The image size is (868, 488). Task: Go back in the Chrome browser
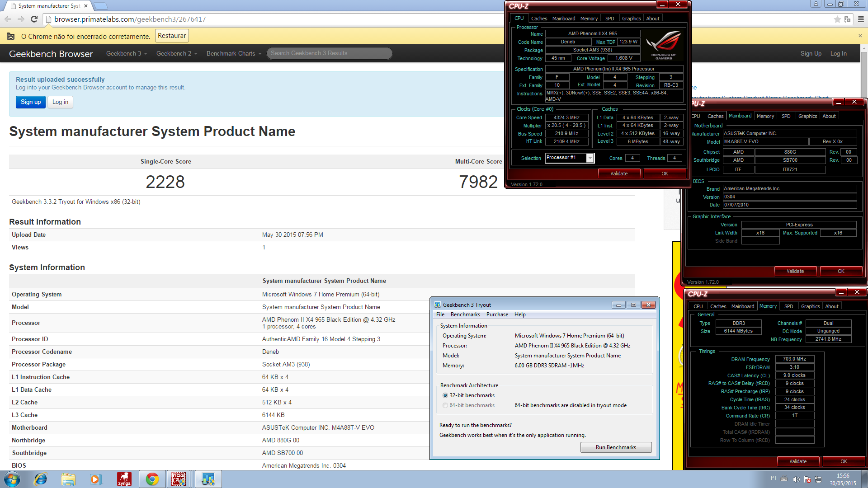coord(8,19)
